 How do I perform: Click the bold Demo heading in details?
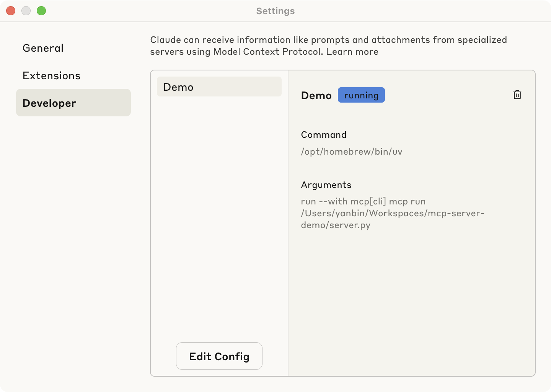coord(316,96)
